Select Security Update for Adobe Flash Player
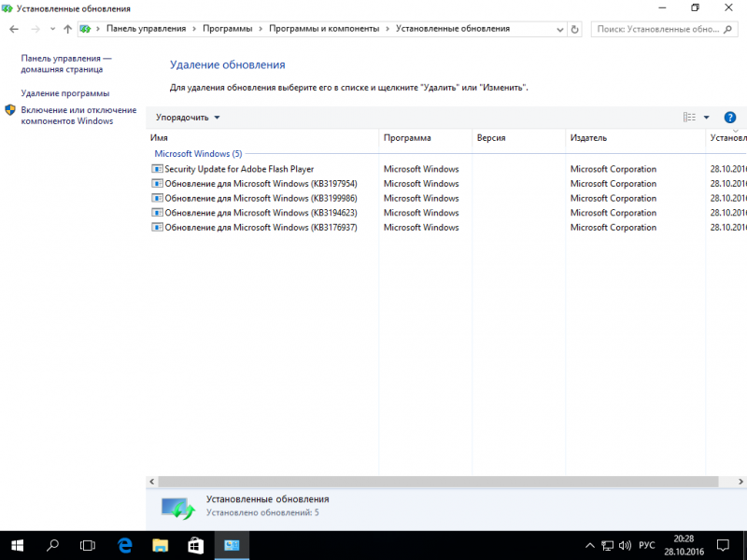 click(239, 169)
